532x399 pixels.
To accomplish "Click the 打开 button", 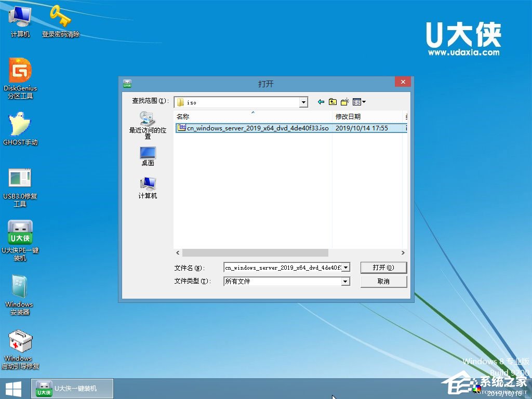I will (x=383, y=267).
